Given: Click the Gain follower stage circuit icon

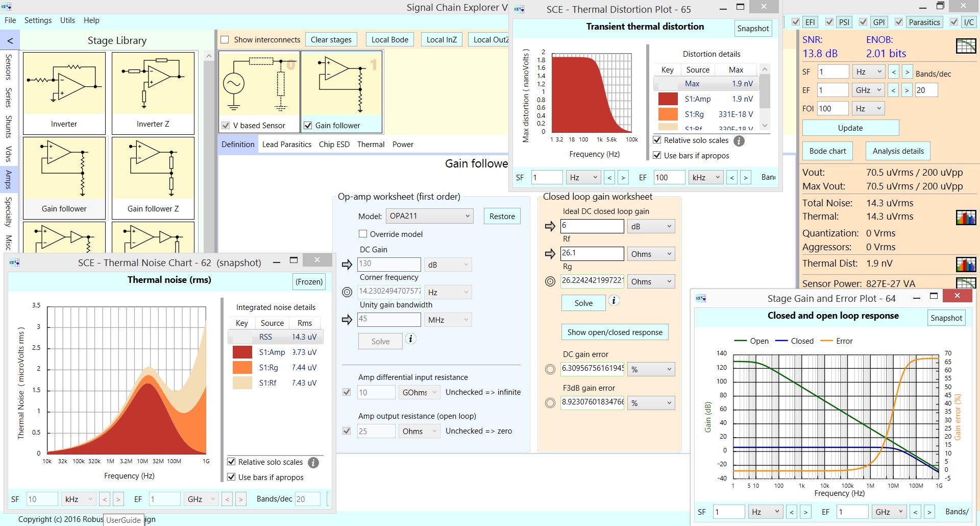Looking at the screenshot, I should pyautogui.click(x=341, y=85).
